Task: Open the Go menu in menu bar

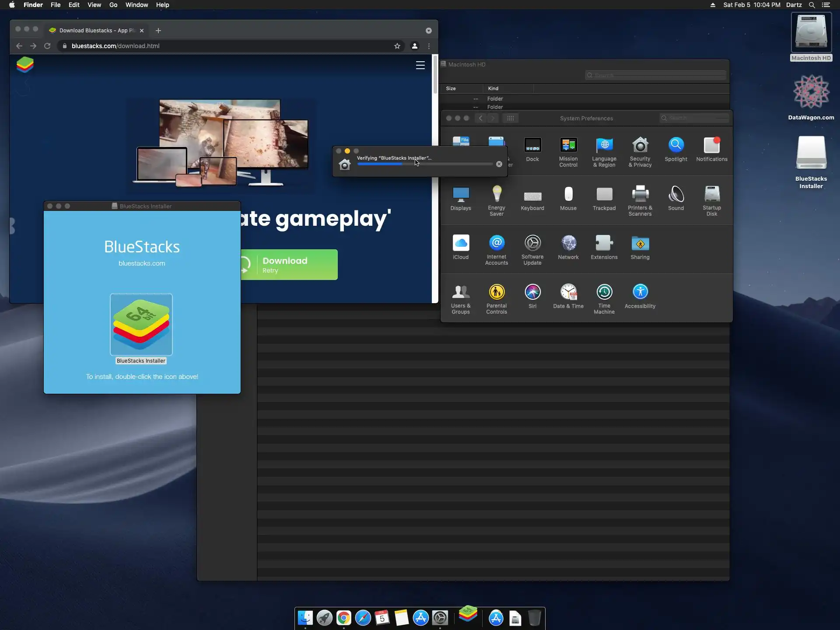Action: 113,5
